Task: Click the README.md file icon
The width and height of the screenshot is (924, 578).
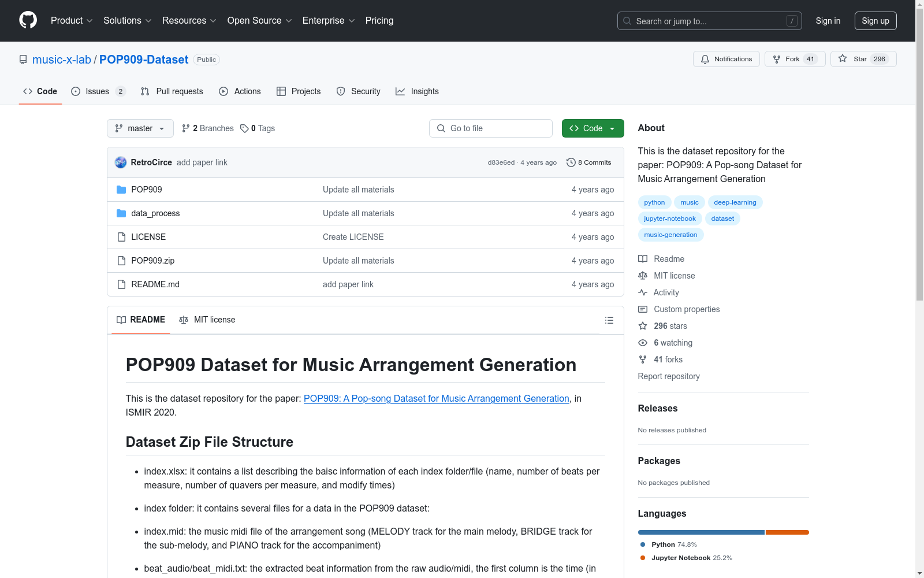Action: [121, 284]
